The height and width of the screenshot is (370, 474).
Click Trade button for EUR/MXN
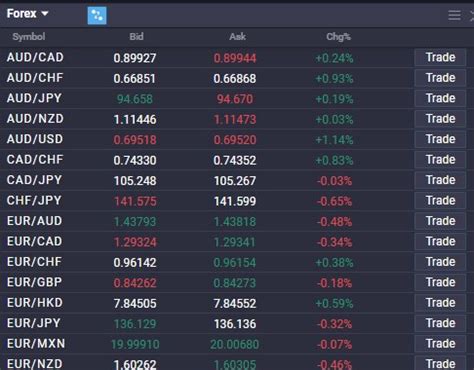[x=440, y=344]
